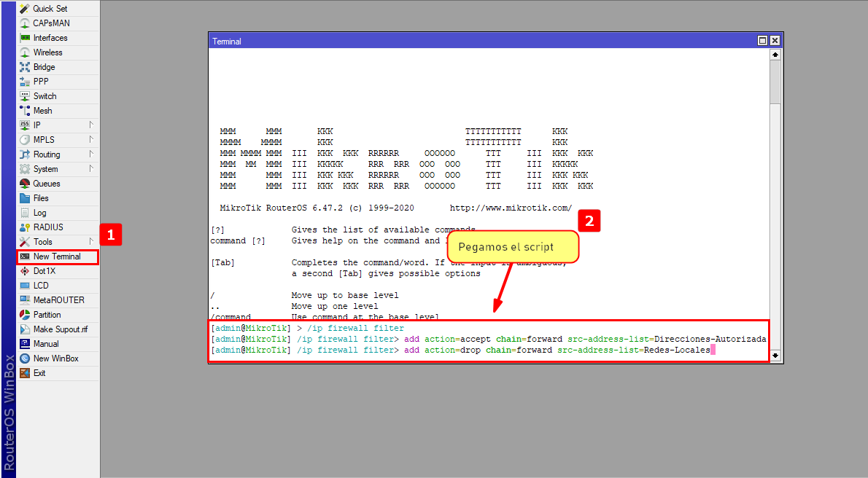Expand the System submenu arrow
This screenshot has width=868, height=478.
click(91, 168)
